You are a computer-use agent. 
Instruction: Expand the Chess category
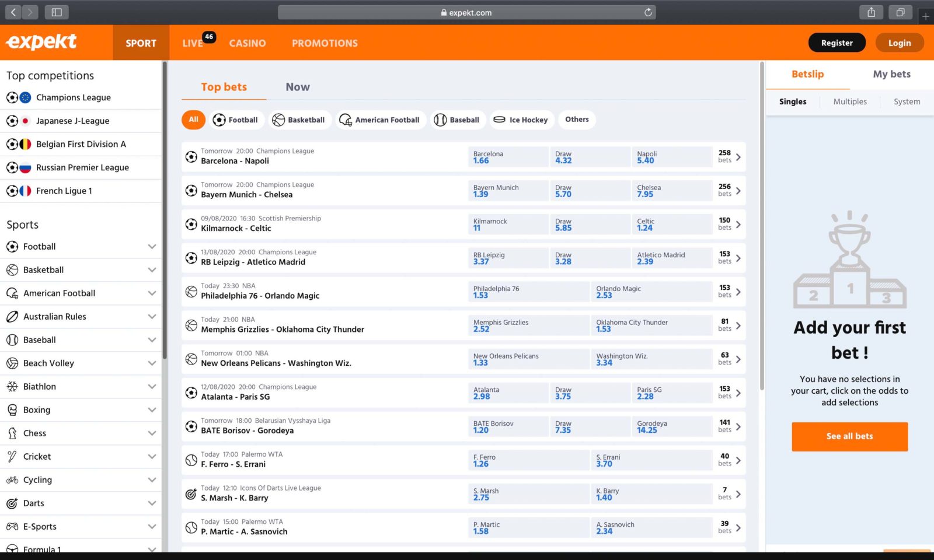tap(152, 433)
